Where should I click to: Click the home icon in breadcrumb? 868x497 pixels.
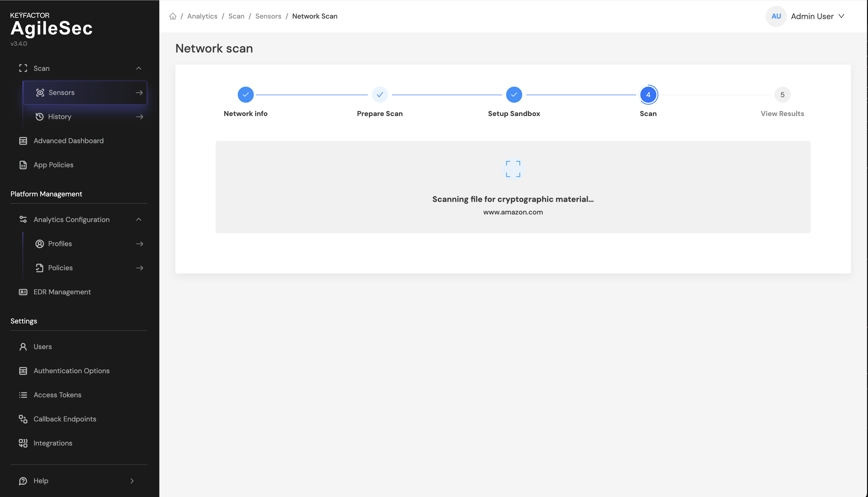click(173, 16)
